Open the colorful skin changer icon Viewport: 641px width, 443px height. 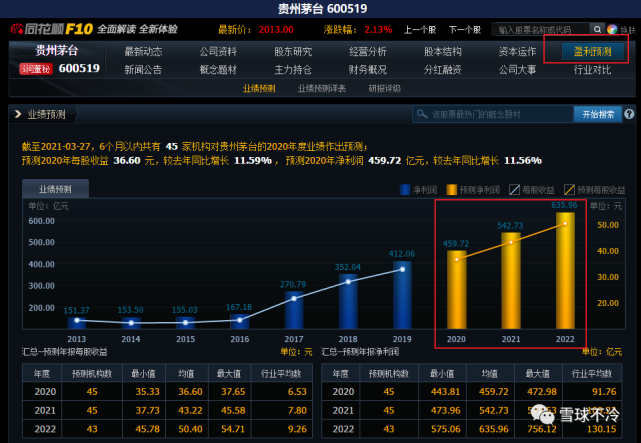(612, 29)
